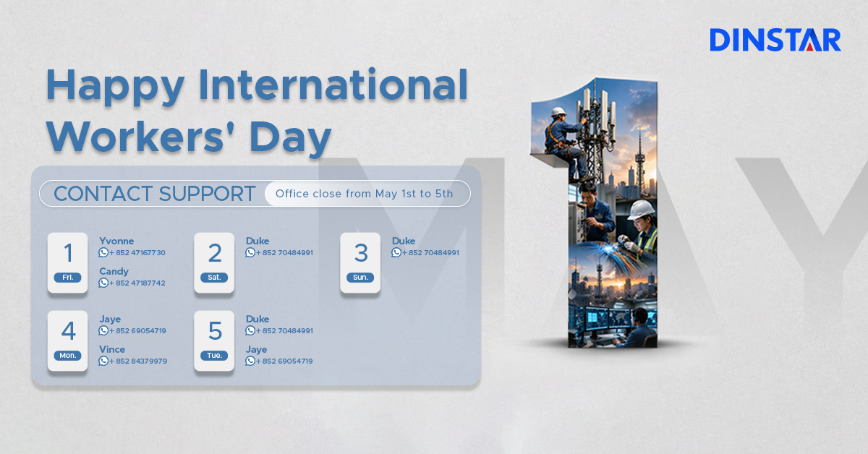This screenshot has width=868, height=454.
Task: Select the day 4 Mon. calendar card
Action: [x=68, y=340]
